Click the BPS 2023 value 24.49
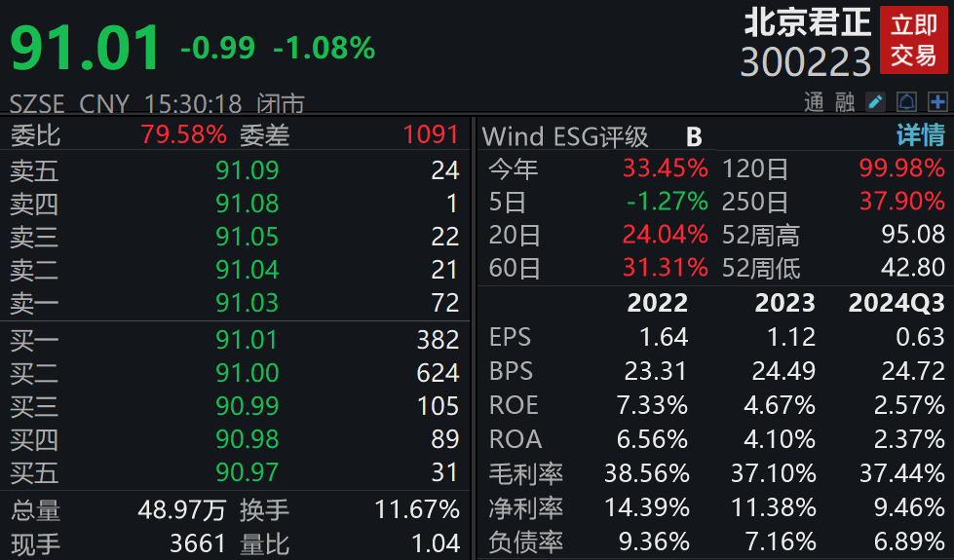This screenshot has width=954, height=560. 783,371
